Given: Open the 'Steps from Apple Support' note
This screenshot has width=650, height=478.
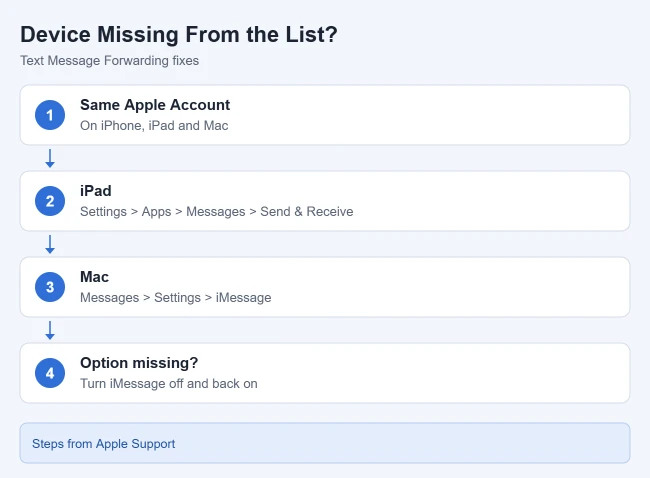Looking at the screenshot, I should pos(325,443).
